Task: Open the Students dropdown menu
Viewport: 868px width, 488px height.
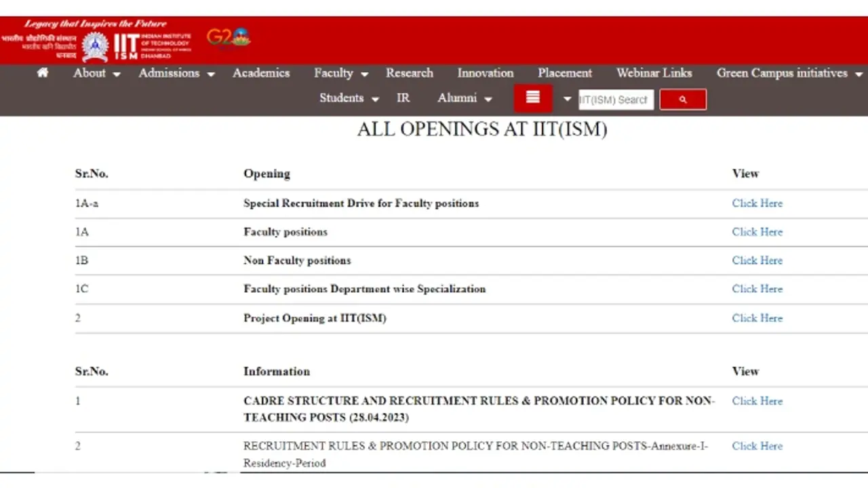Action: click(349, 98)
